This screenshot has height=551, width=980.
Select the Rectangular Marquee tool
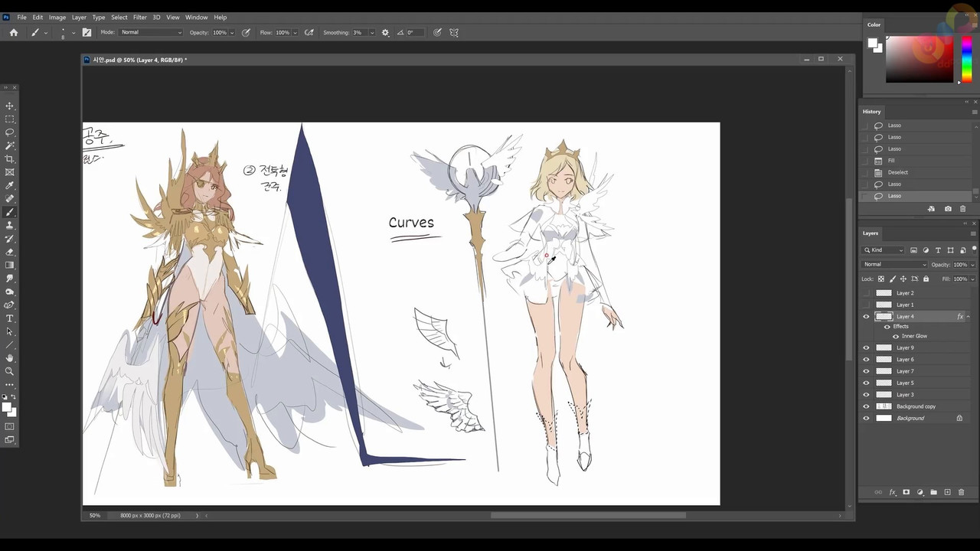(x=10, y=119)
